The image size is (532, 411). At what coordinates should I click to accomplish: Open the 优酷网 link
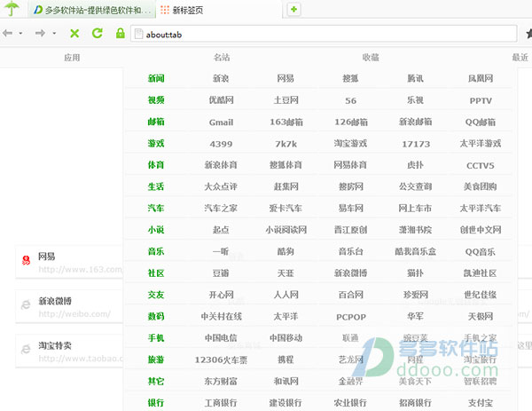tap(221, 100)
